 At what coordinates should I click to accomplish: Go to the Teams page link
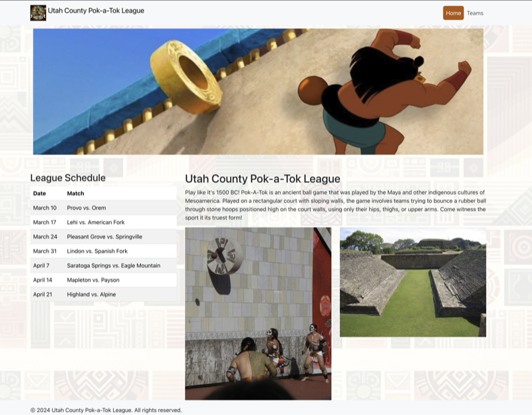pyautogui.click(x=475, y=13)
